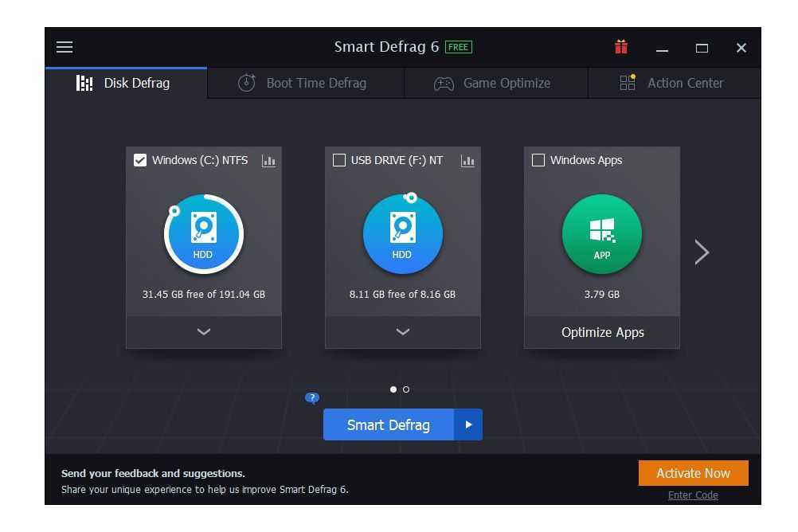The image size is (798, 532).
Task: Open the Smart Defrag button dropdown arrow
Action: [468, 425]
